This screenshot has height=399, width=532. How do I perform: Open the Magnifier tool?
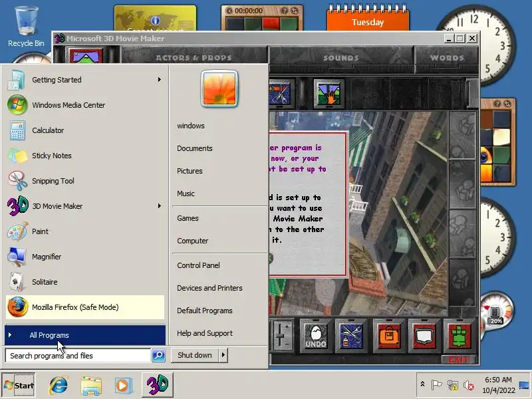pyautogui.click(x=85, y=257)
